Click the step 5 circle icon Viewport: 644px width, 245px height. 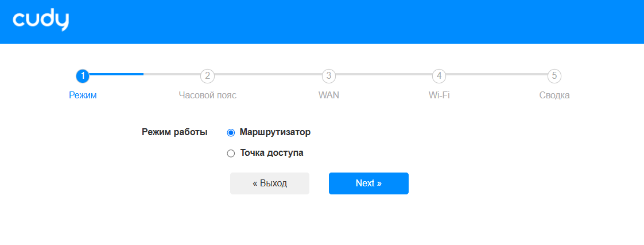(x=554, y=75)
